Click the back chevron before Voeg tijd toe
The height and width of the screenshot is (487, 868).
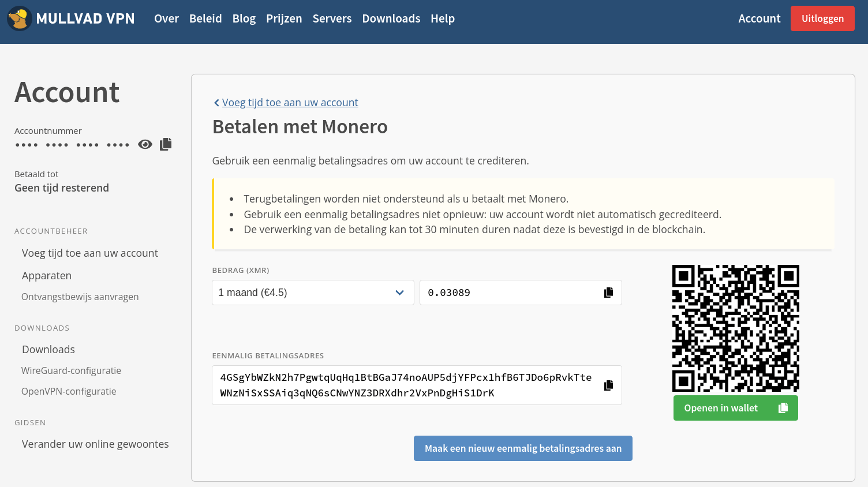tap(216, 103)
